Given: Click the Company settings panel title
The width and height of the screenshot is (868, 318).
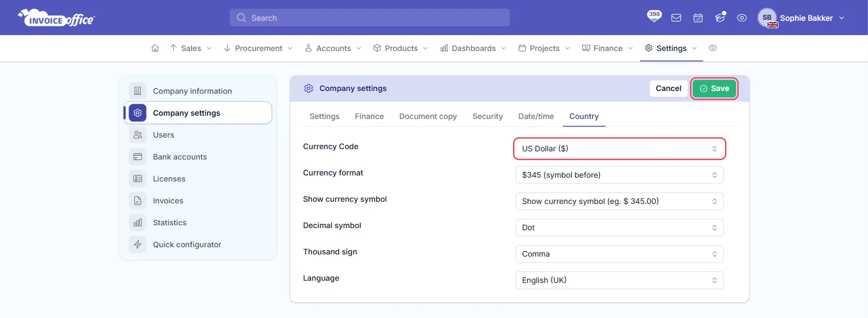Looking at the screenshot, I should pos(353,88).
